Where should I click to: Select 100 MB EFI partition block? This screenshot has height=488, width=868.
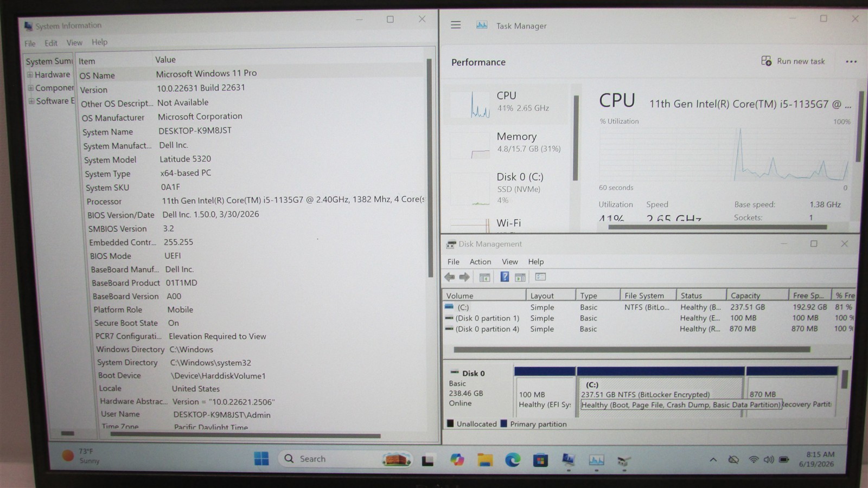click(x=545, y=391)
